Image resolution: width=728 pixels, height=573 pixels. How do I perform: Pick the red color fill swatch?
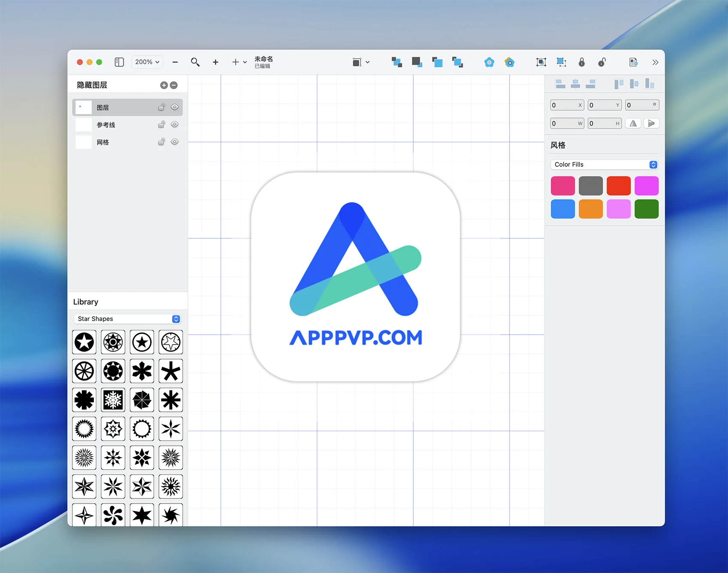[x=618, y=186]
